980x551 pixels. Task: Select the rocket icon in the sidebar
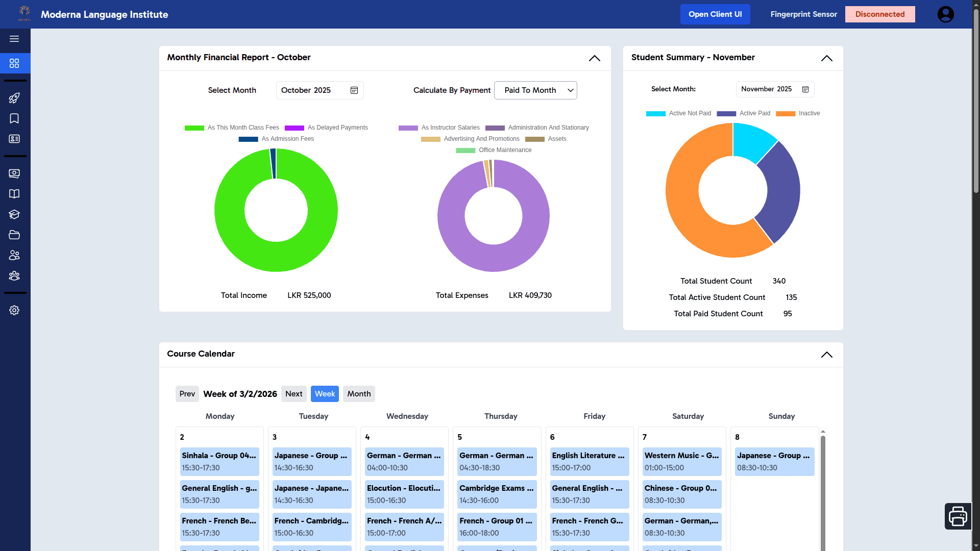(14, 98)
